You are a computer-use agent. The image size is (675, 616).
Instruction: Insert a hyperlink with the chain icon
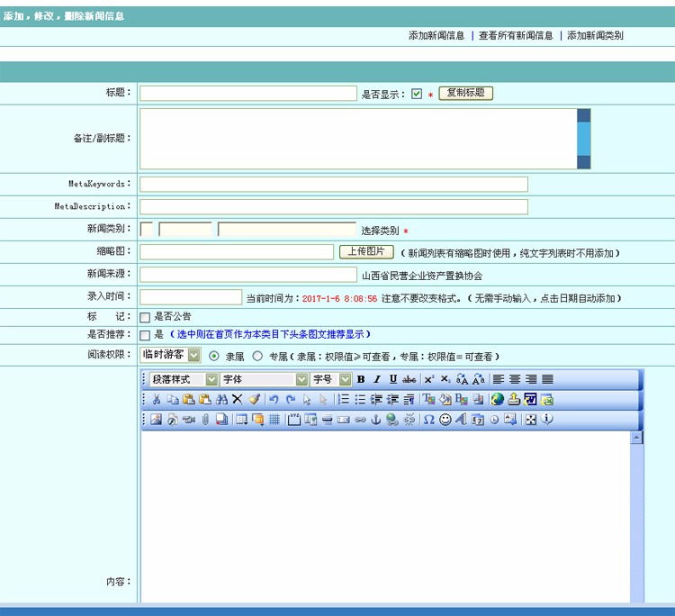pos(360,419)
